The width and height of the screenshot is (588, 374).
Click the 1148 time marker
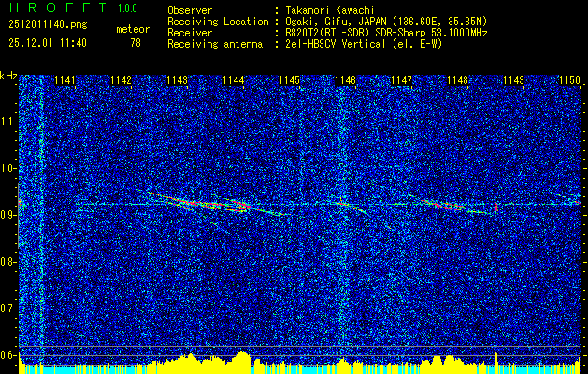coord(457,80)
